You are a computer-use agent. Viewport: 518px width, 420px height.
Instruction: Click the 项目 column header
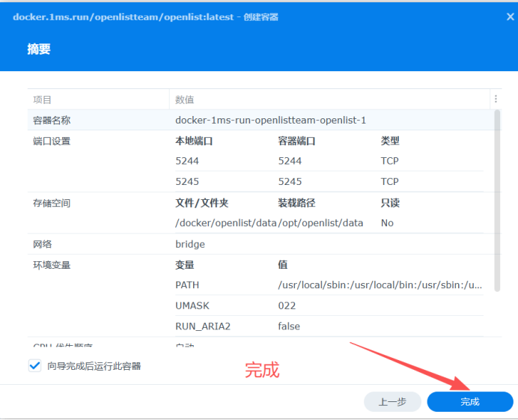pyautogui.click(x=43, y=100)
